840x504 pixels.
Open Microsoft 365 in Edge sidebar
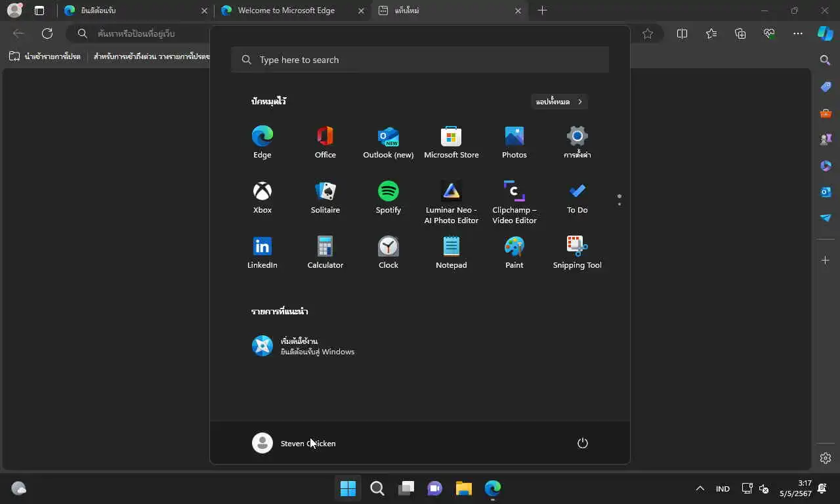(x=826, y=165)
